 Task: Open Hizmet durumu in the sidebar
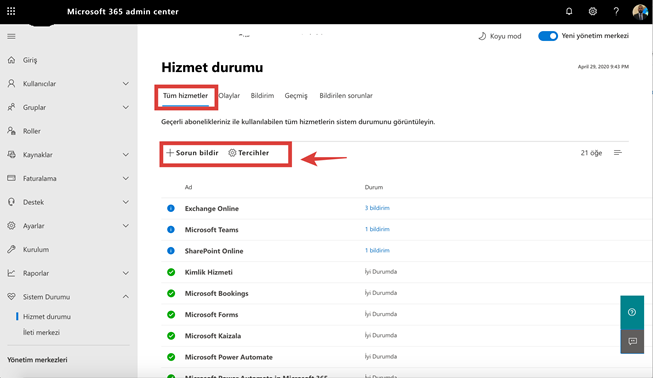pos(47,317)
